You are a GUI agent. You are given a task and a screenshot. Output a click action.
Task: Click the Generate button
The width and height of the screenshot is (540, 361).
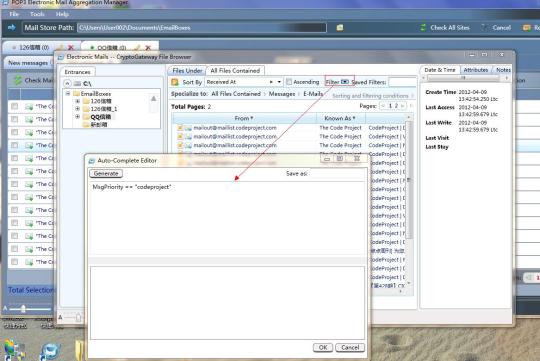[106, 174]
